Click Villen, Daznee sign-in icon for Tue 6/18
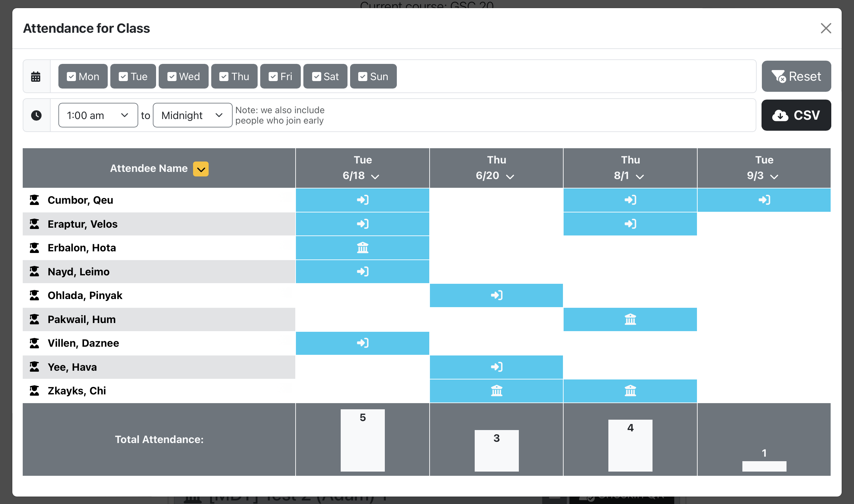 click(x=362, y=343)
